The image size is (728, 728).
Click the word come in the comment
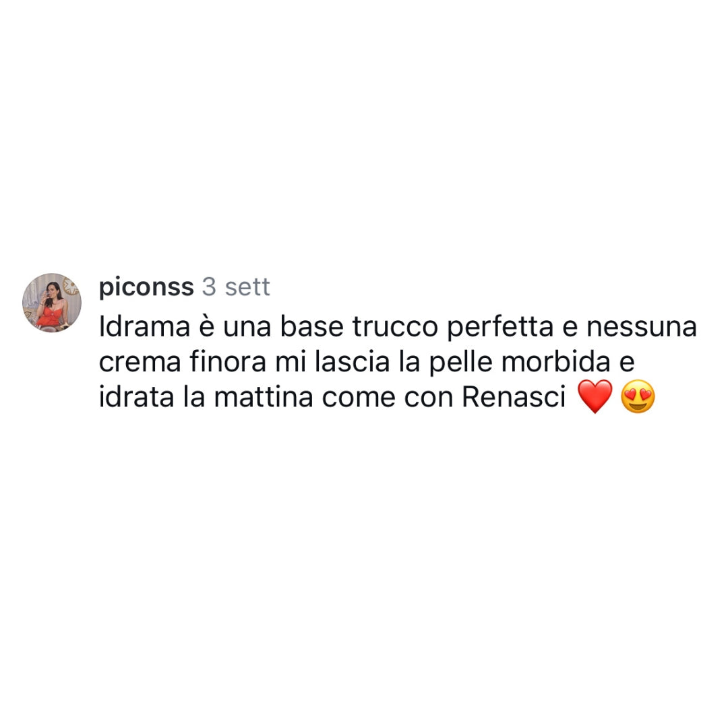(x=359, y=398)
